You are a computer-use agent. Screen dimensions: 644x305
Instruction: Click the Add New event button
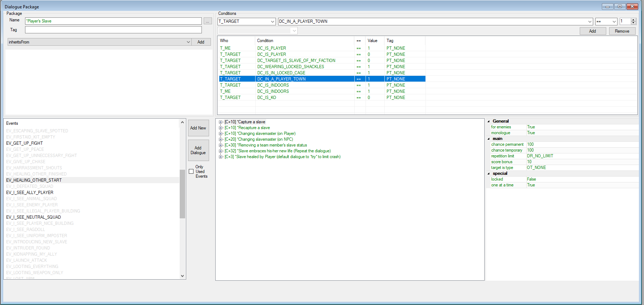[x=198, y=128]
